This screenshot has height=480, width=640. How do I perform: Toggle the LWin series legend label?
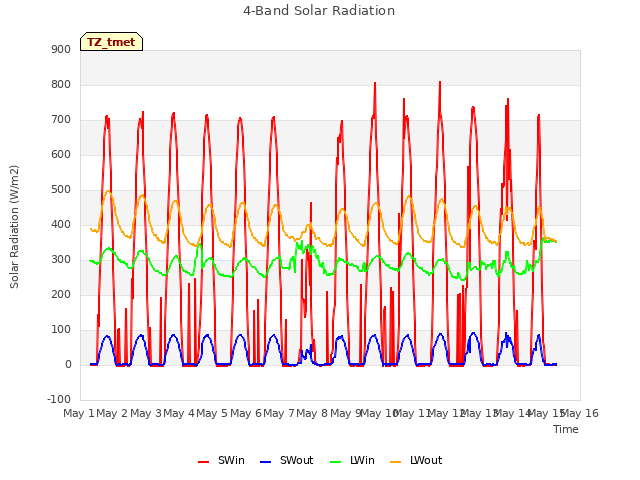(362, 460)
